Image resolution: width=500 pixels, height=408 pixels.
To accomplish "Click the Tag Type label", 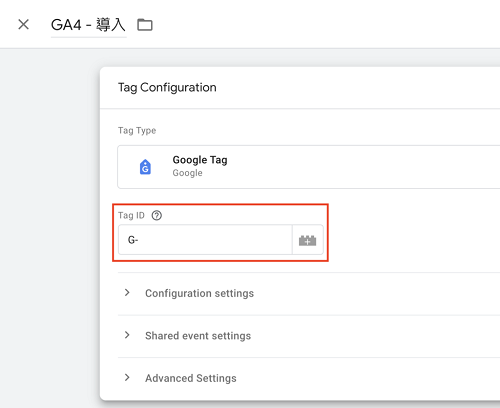I will 137,130.
